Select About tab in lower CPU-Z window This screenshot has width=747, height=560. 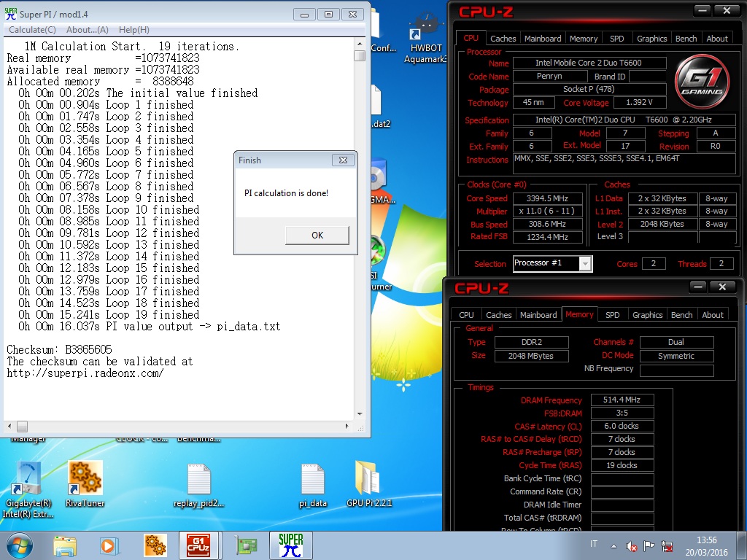coord(713,315)
